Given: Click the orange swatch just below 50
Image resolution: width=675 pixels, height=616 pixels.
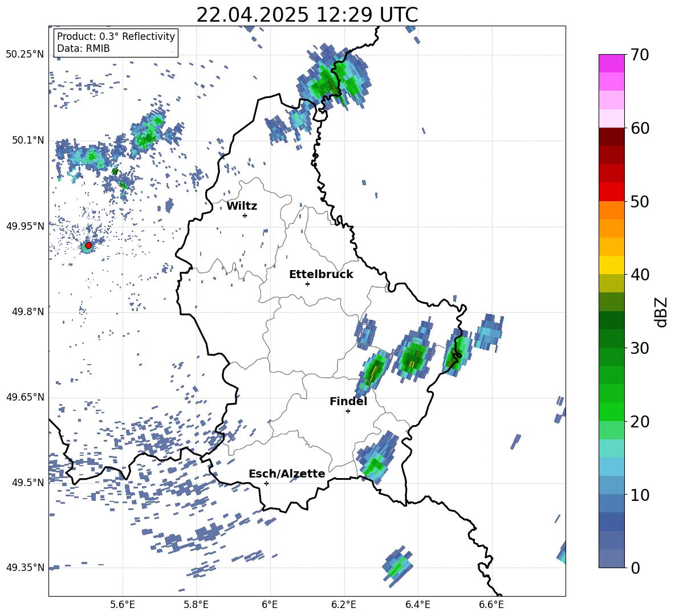Looking at the screenshot, I should click(x=611, y=210).
